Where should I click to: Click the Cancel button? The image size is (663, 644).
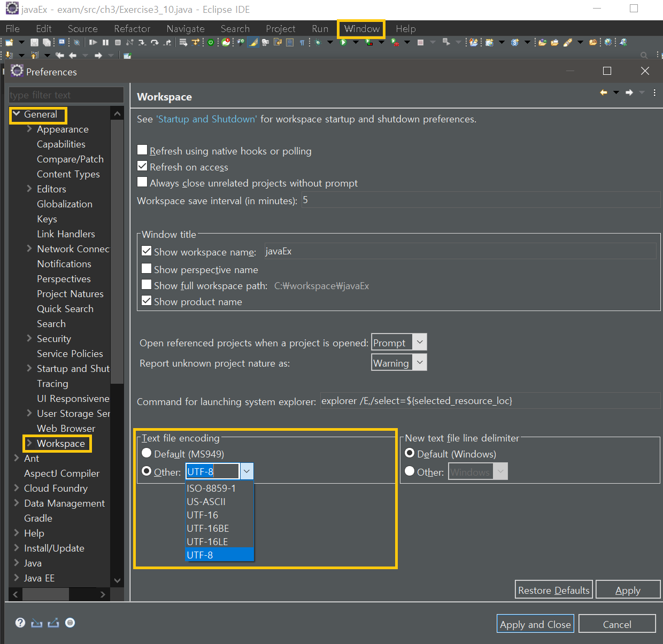click(617, 624)
